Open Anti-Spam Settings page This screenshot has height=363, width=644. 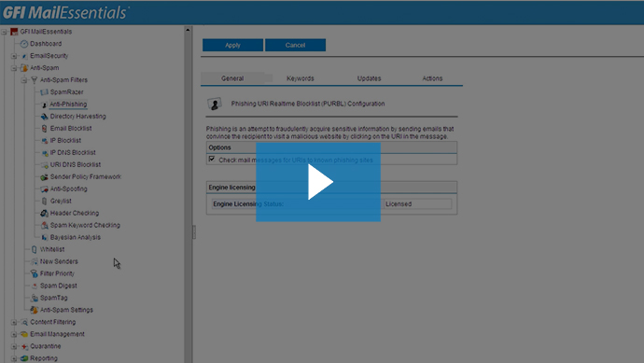pyautogui.click(x=66, y=310)
